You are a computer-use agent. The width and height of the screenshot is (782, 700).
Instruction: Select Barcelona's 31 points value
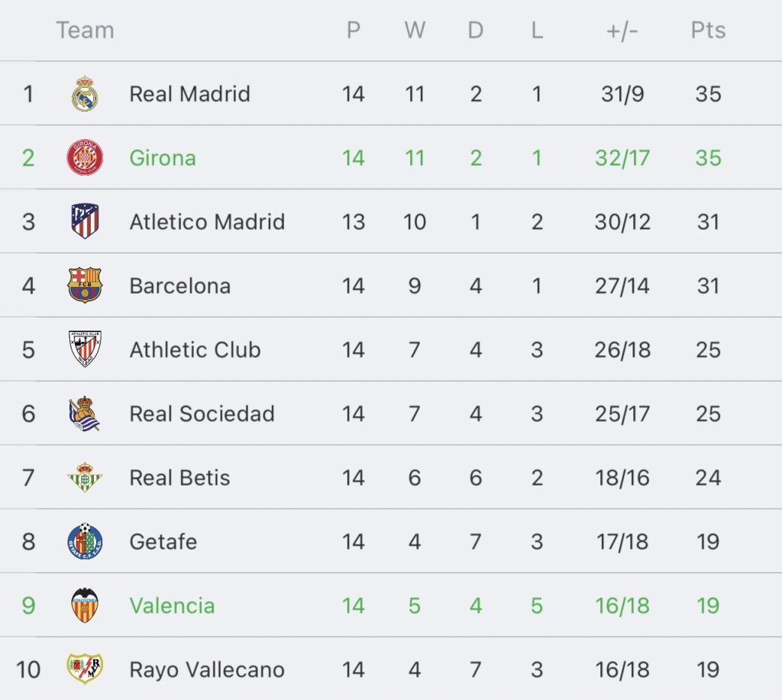pyautogui.click(x=708, y=286)
